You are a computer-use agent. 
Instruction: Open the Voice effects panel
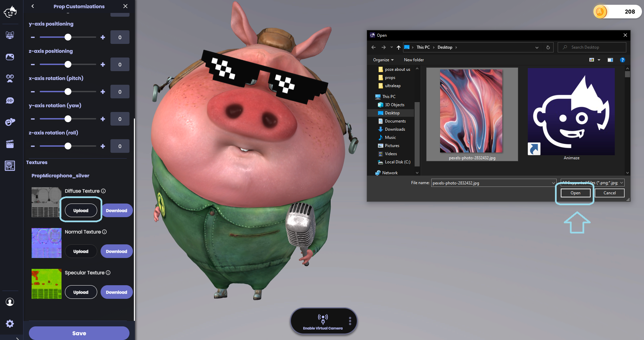pyautogui.click(x=10, y=100)
